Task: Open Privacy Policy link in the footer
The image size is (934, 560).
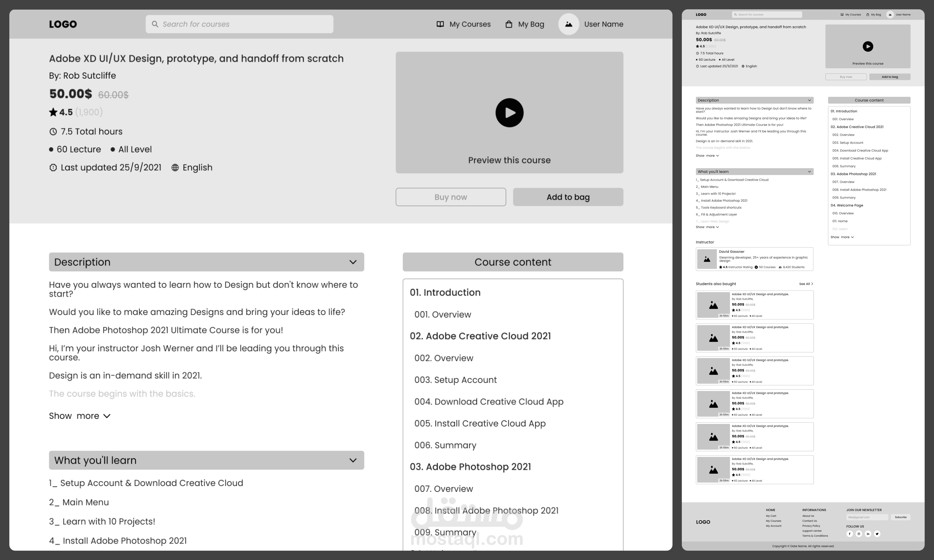Action: (x=811, y=526)
